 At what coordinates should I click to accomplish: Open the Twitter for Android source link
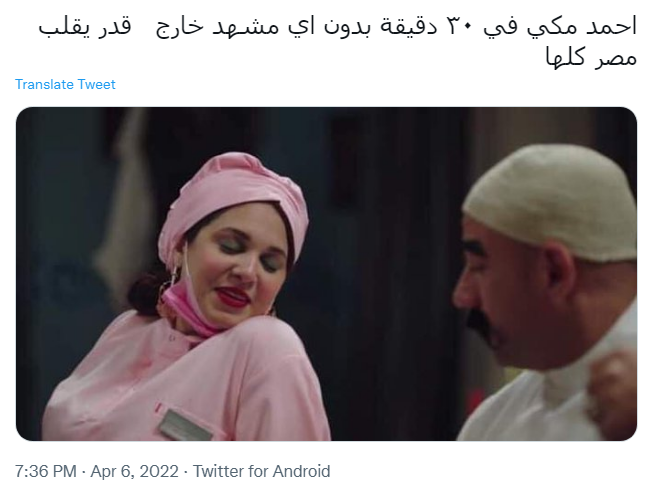262,471
